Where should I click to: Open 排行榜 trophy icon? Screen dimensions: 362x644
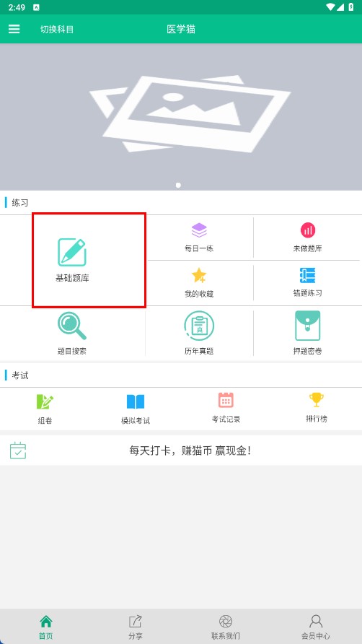317,400
